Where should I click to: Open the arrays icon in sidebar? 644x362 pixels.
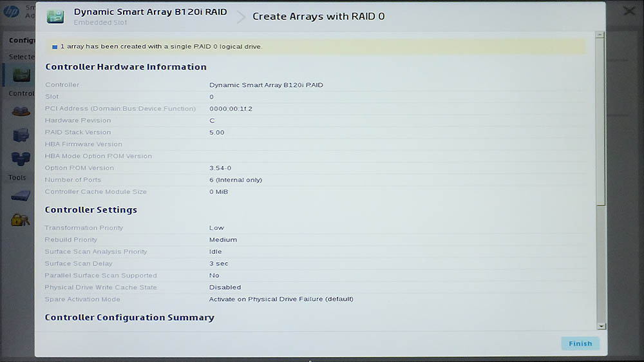point(21,111)
